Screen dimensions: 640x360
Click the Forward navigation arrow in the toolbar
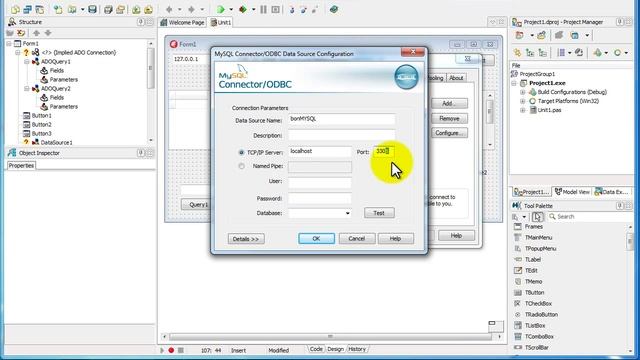(x=191, y=9)
